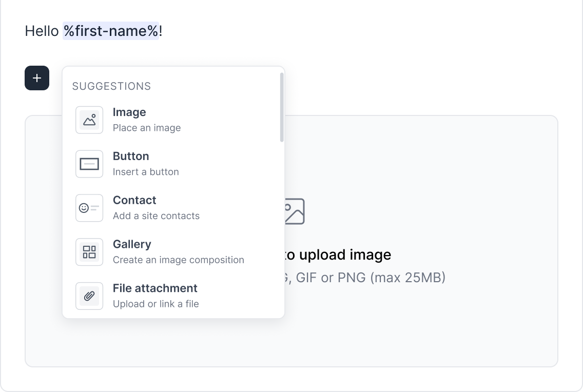The height and width of the screenshot is (392, 583).
Task: Click the SUGGESTIONS heading
Action: pos(111,86)
